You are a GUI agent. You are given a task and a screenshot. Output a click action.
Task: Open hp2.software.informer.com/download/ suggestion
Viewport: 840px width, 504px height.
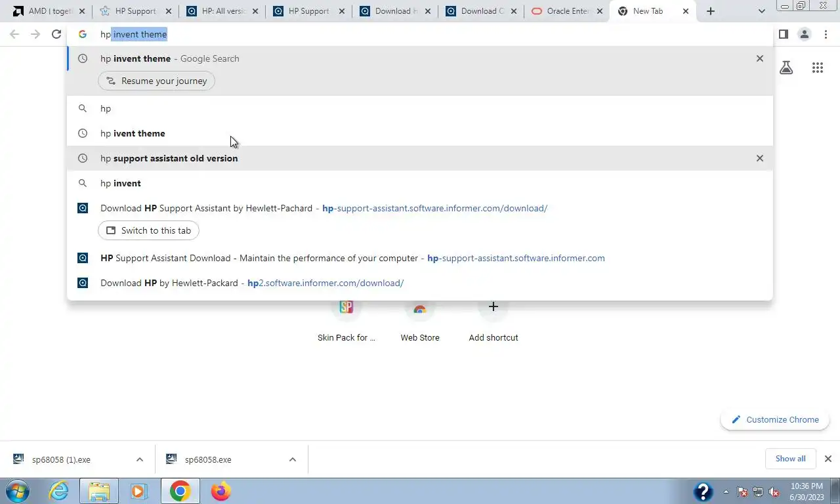pos(420,283)
